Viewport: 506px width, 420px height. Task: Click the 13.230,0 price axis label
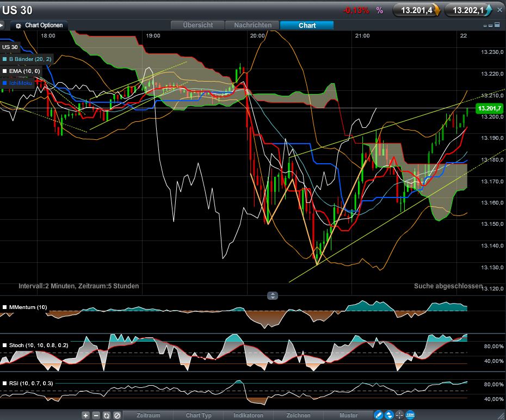coord(492,52)
